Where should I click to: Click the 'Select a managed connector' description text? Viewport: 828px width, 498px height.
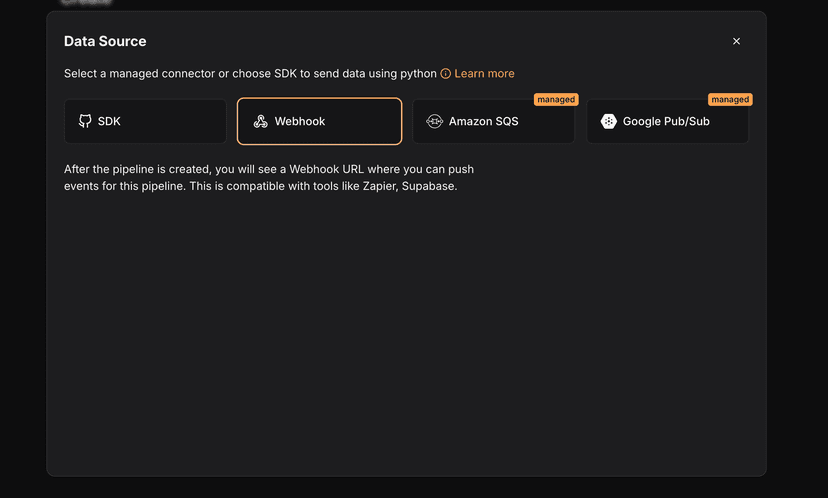[250, 73]
